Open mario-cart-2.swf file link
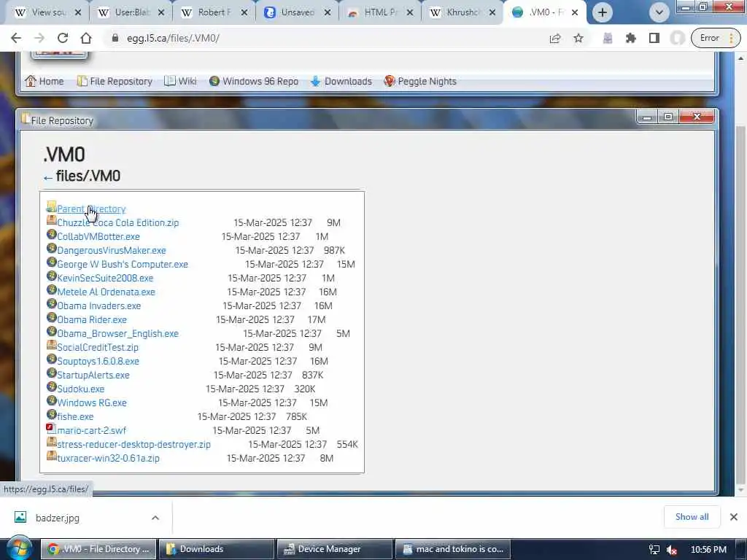The width and height of the screenshot is (747, 560). tap(91, 430)
